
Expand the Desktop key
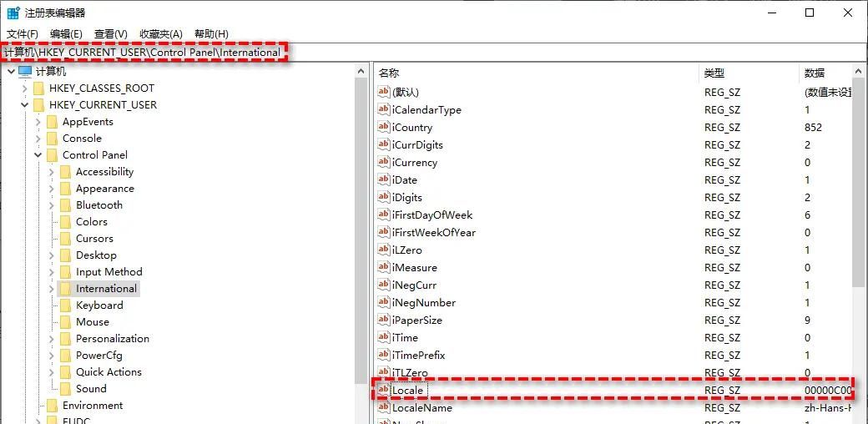[52, 255]
